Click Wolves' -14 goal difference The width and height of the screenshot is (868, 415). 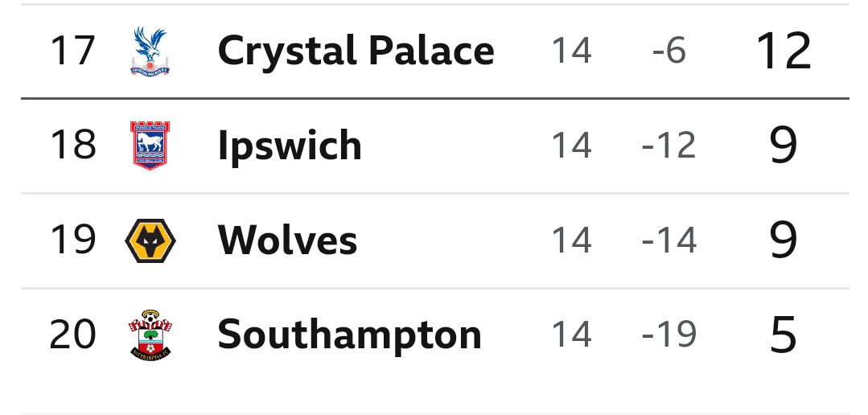[x=668, y=240]
